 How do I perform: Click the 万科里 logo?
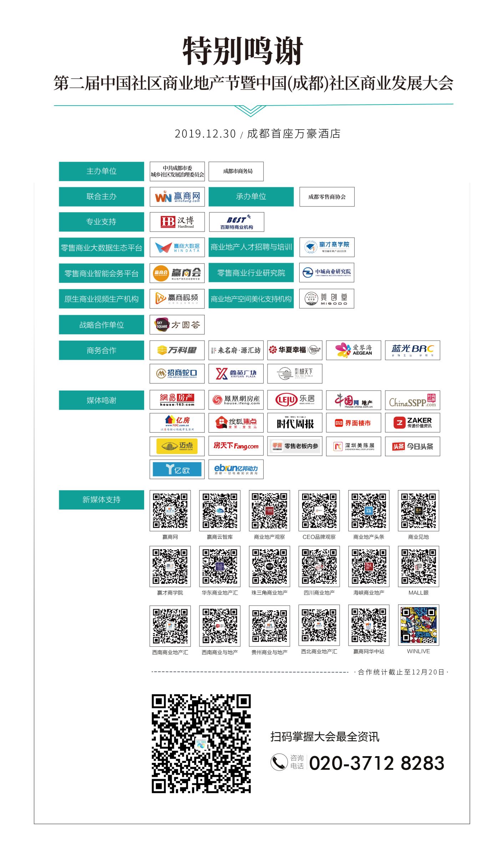pyautogui.click(x=177, y=350)
